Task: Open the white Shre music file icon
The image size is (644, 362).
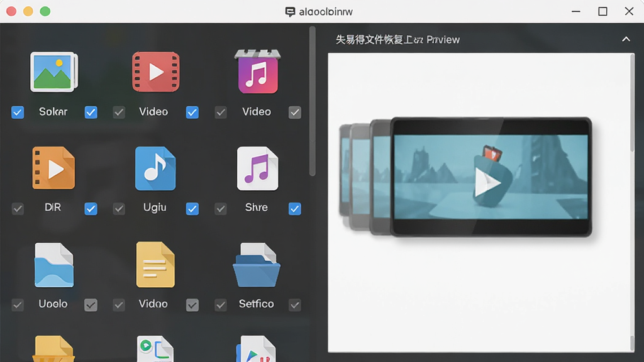Action: [257, 168]
